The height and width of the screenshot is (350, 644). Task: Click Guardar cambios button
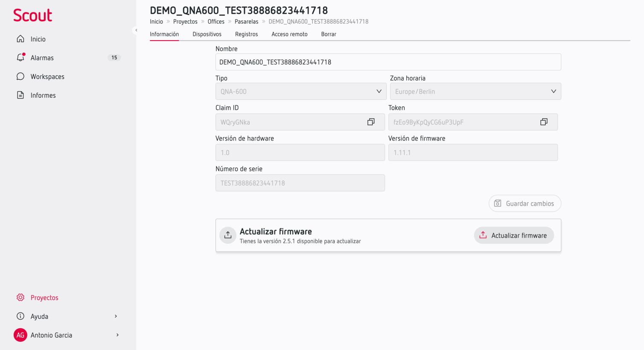tap(525, 203)
